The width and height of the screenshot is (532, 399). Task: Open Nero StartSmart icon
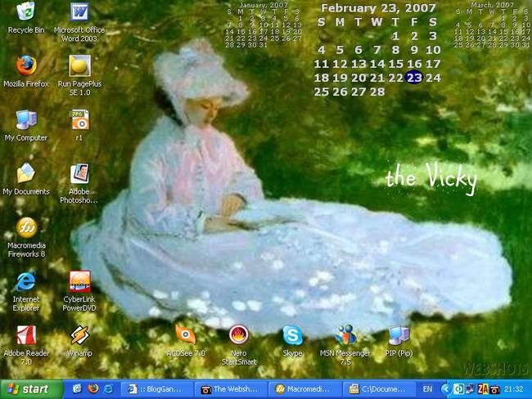point(239,345)
